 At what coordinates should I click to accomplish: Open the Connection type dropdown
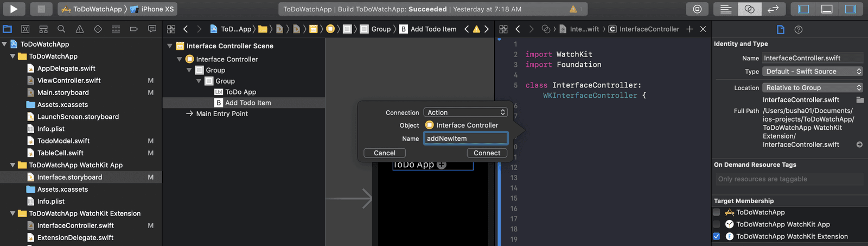pos(465,112)
